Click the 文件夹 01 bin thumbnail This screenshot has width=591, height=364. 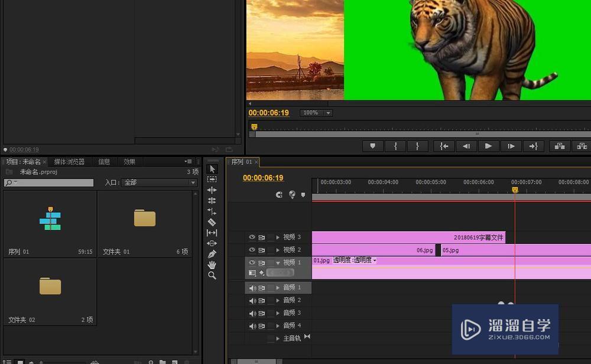[x=144, y=219]
